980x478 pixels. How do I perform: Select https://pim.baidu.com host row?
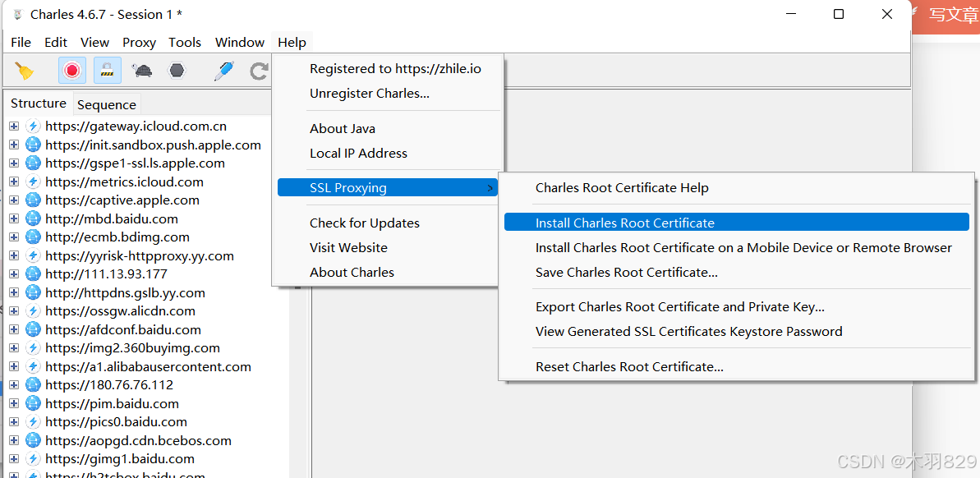(112, 403)
